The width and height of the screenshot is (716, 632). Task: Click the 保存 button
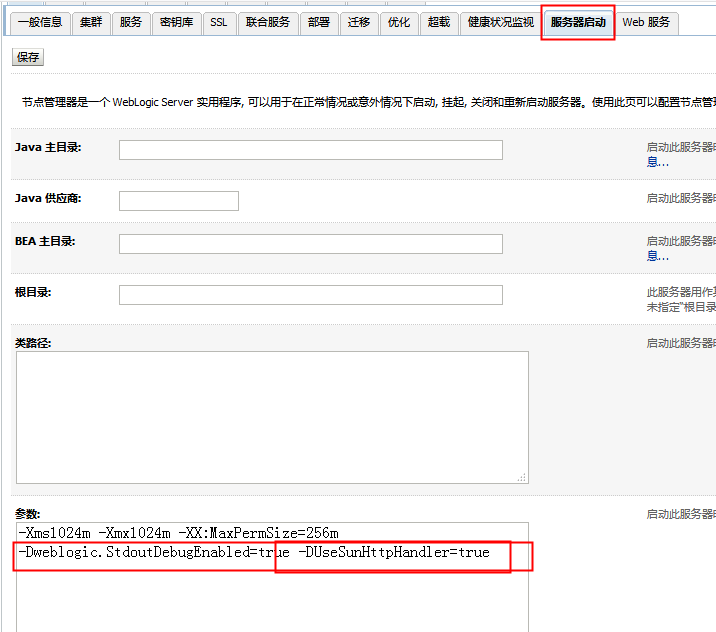coord(28,57)
